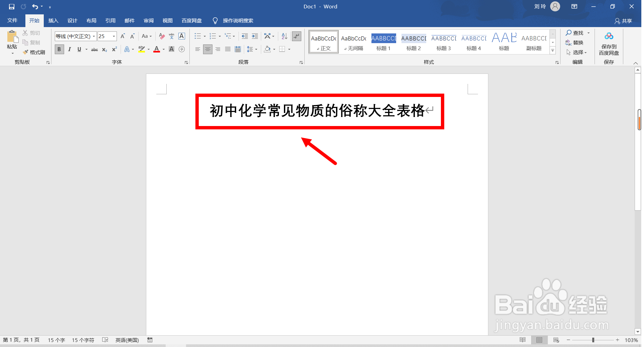
Task: Apply strikethrough to the title text
Action: pyautogui.click(x=95, y=49)
